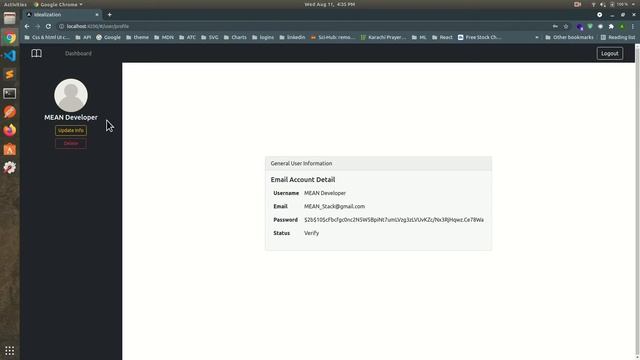Focus the localhost address bar
Viewport: 640px width, 360px height.
[302, 26]
